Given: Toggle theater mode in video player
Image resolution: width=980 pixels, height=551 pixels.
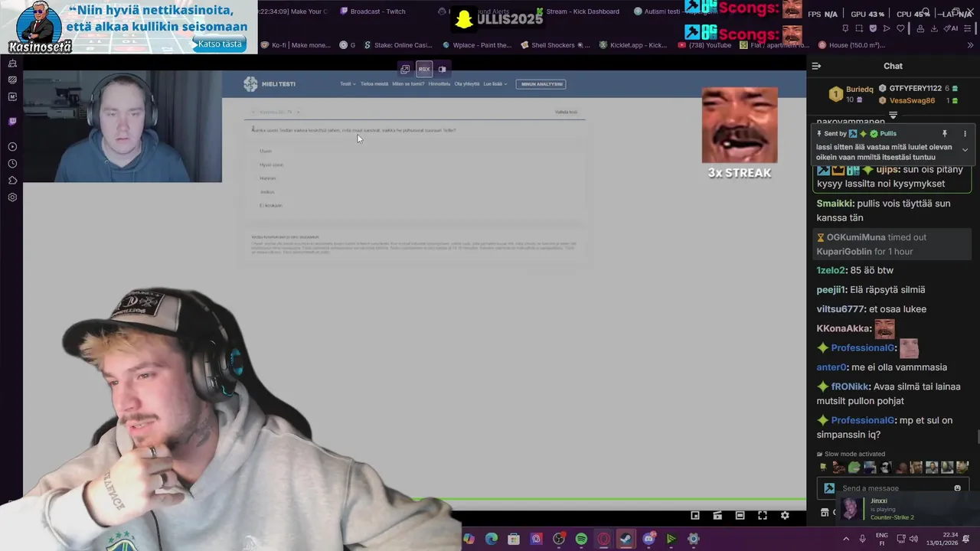Looking at the screenshot, I should point(740,516).
